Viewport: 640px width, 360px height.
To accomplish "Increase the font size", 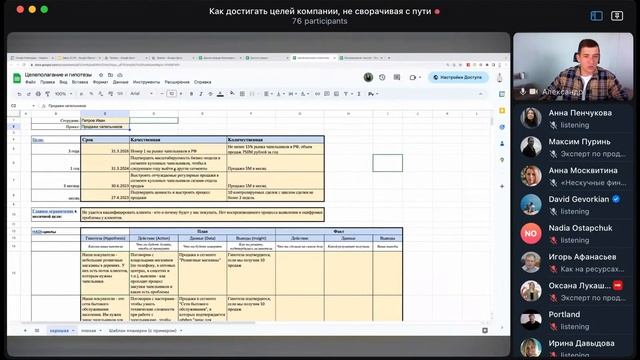I will [181, 94].
